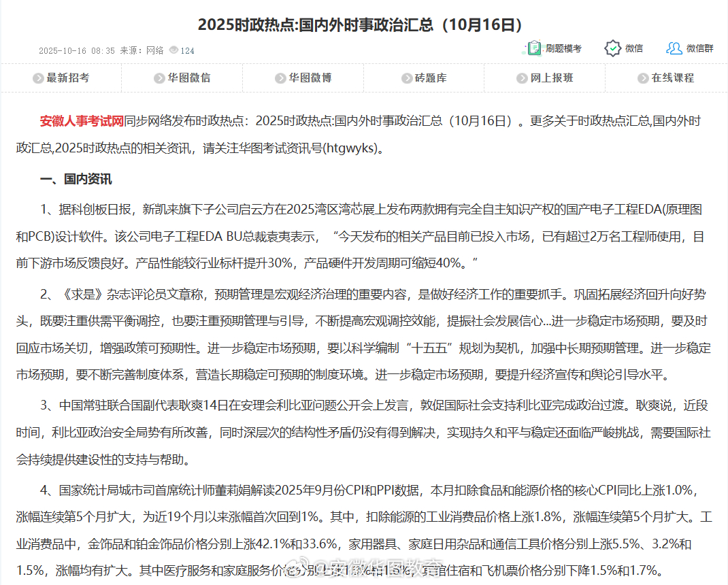
Task: Click the arrow icon beside 在线课程
Action: click(643, 78)
